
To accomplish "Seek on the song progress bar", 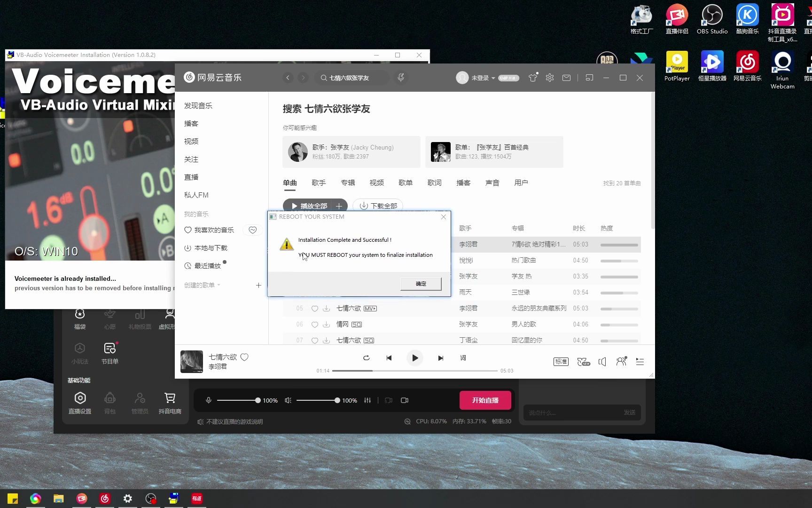I will (415, 371).
